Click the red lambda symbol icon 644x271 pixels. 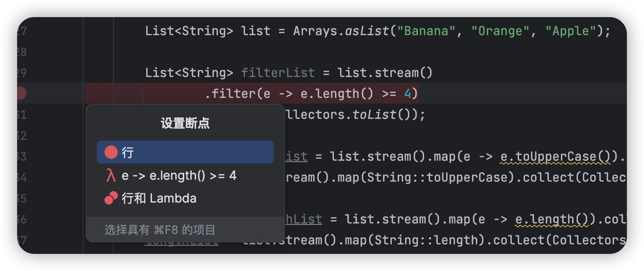point(111,175)
